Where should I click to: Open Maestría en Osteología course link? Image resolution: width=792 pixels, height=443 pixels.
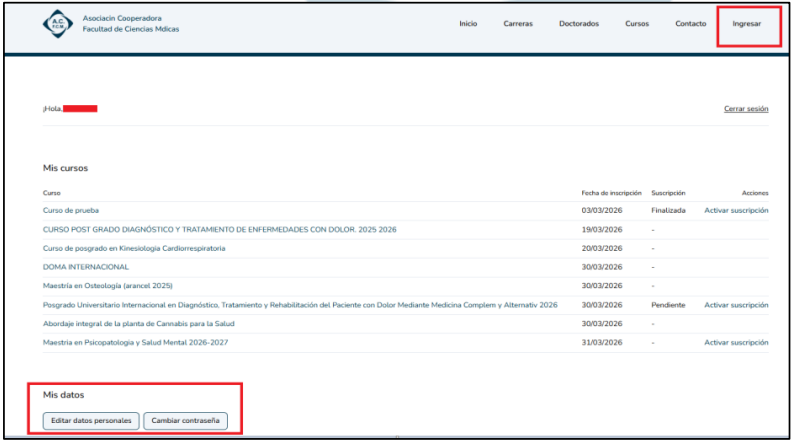108,286
